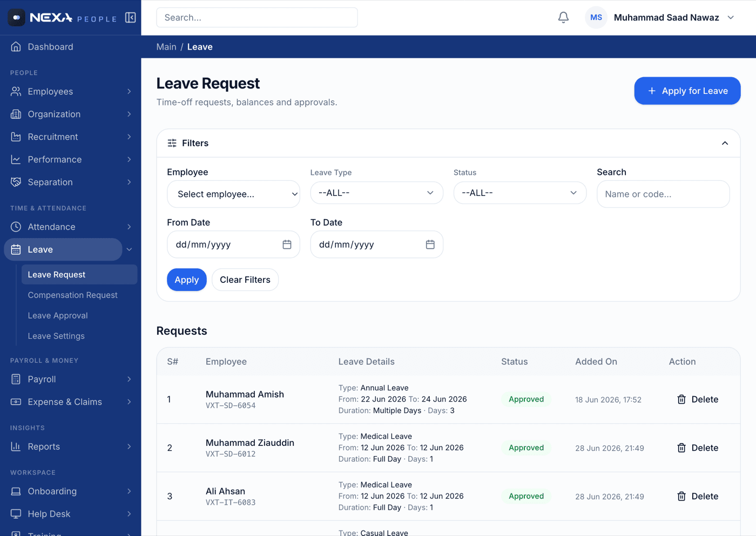Image resolution: width=756 pixels, height=536 pixels.
Task: Expand Recruitment submenu chevron
Action: click(129, 137)
